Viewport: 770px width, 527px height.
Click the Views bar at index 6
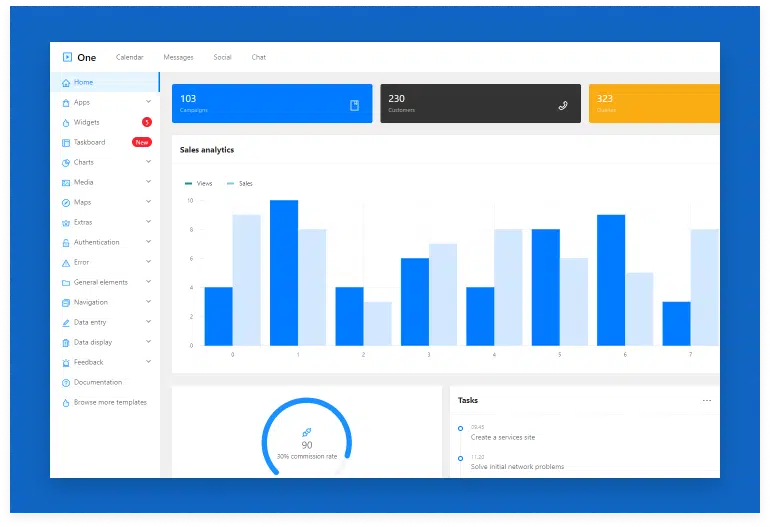(x=611, y=280)
